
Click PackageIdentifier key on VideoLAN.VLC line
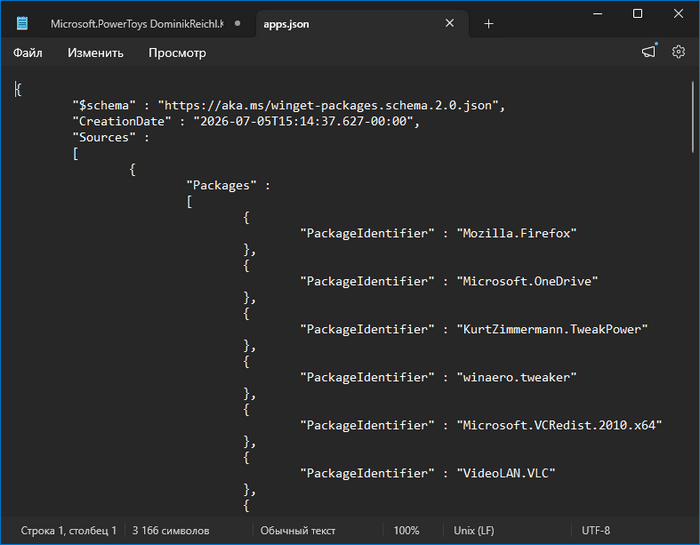click(x=367, y=474)
